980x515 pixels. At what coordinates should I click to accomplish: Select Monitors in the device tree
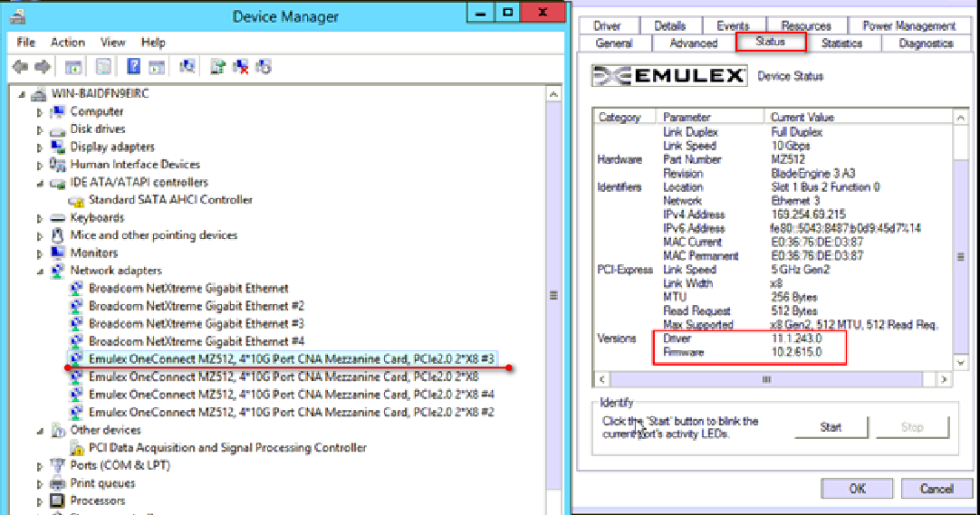click(x=94, y=253)
